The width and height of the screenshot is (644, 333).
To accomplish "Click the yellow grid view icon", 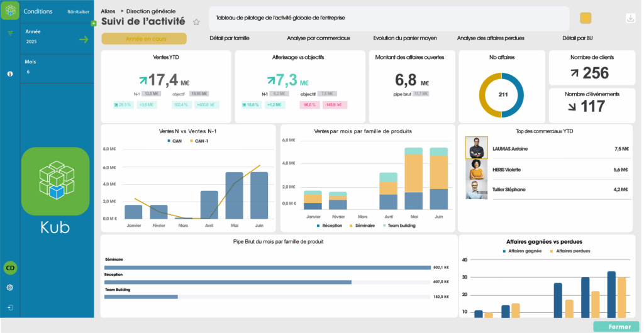I will click(x=586, y=18).
